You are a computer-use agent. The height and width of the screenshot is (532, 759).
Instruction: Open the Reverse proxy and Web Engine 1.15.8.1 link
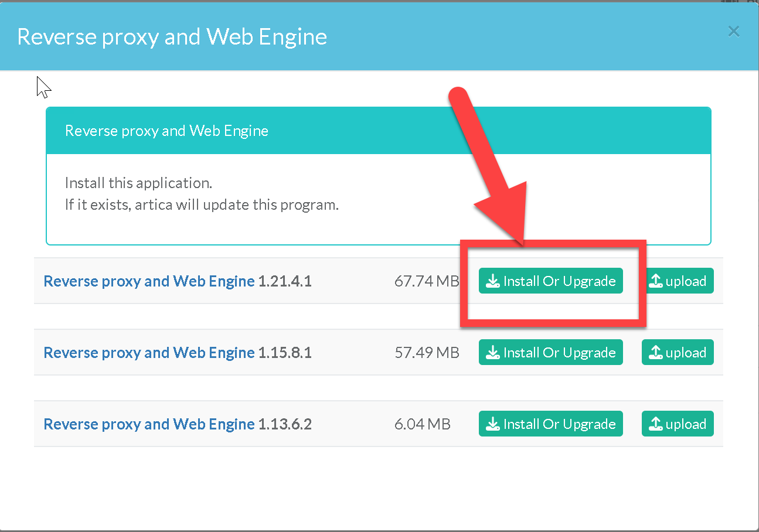[x=149, y=353]
